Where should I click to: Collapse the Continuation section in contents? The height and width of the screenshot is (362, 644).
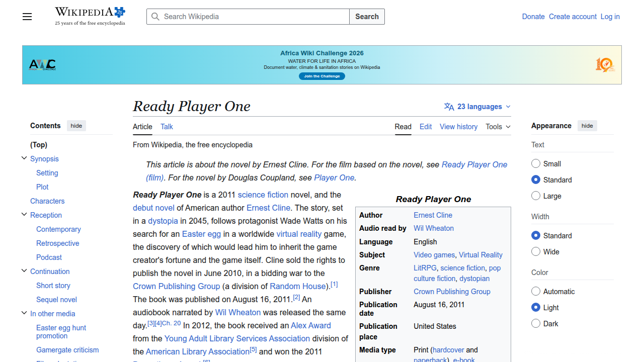[24, 271]
